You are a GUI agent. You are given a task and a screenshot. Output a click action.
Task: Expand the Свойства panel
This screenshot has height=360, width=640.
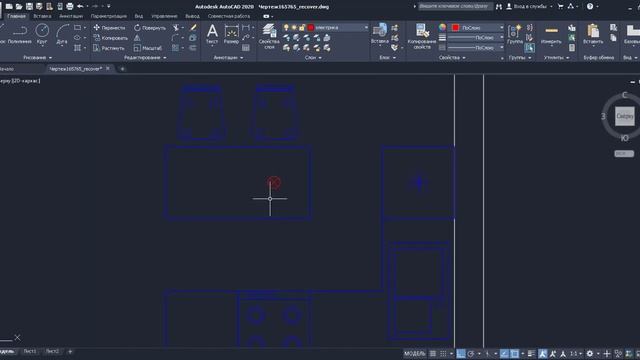452,58
